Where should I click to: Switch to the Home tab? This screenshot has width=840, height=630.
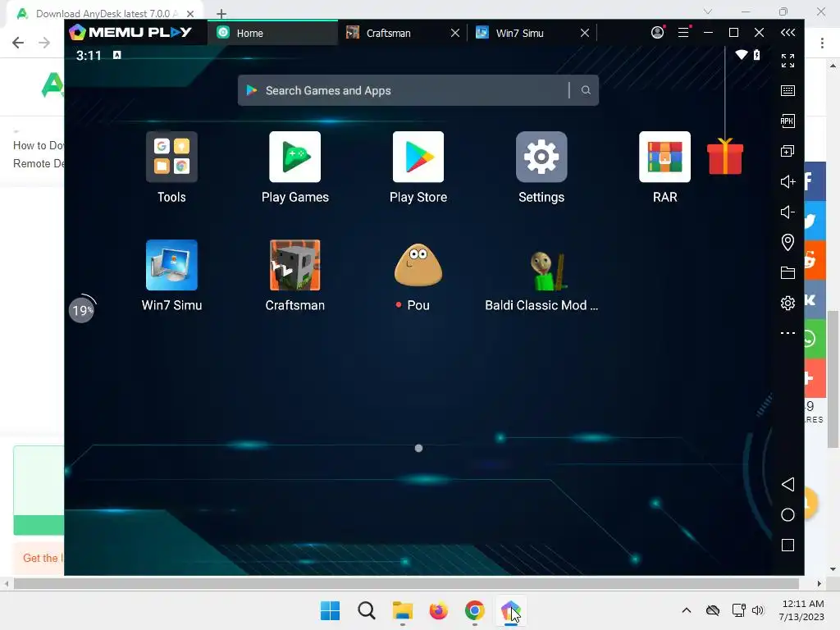(272, 33)
